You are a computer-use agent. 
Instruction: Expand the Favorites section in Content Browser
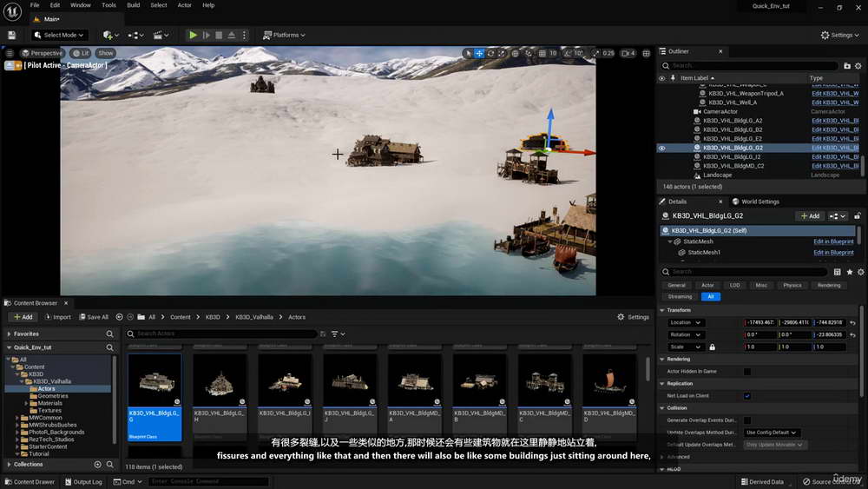9,334
